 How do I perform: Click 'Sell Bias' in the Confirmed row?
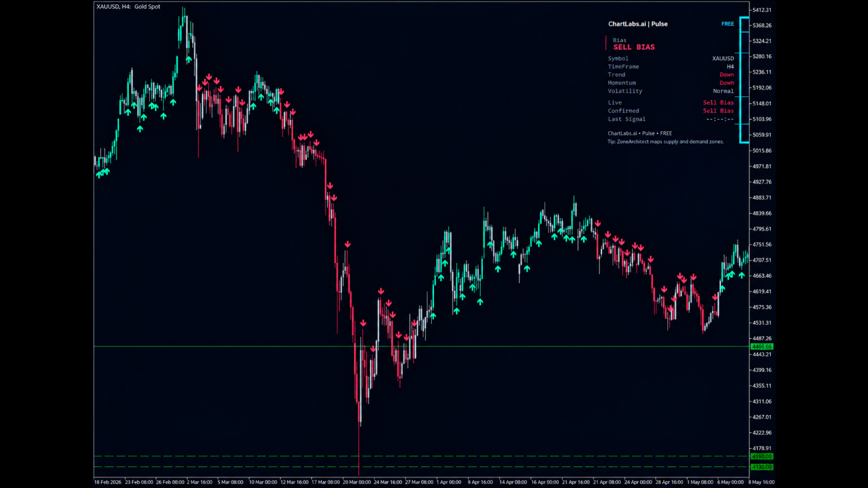point(718,111)
